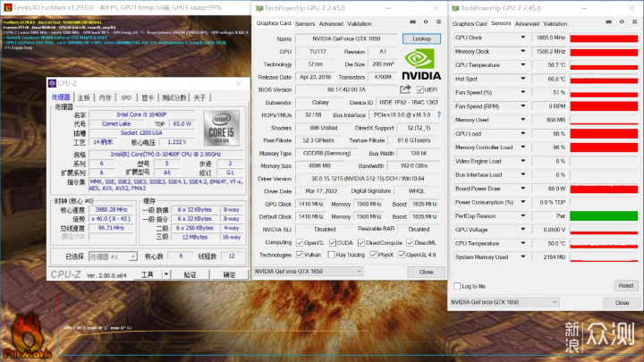Open the Fan Speed (%) sensor dropdown
644x362 pixels.
point(523,92)
